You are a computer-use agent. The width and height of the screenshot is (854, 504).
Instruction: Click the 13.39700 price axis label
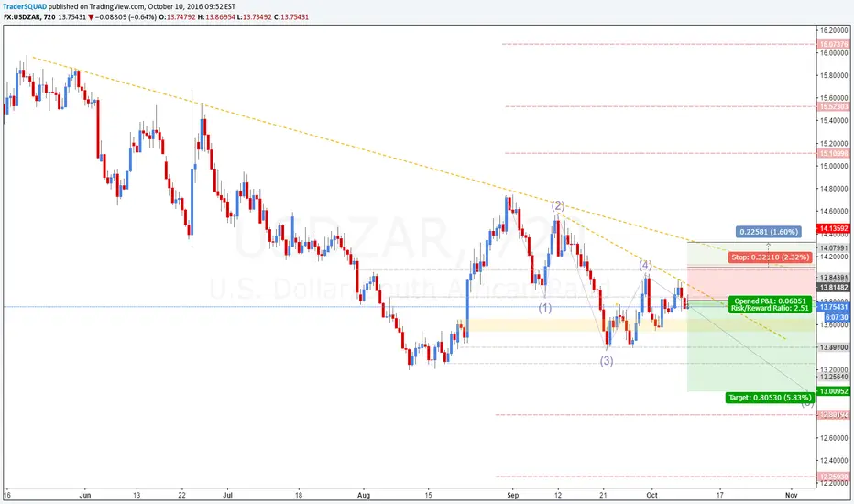click(x=833, y=347)
